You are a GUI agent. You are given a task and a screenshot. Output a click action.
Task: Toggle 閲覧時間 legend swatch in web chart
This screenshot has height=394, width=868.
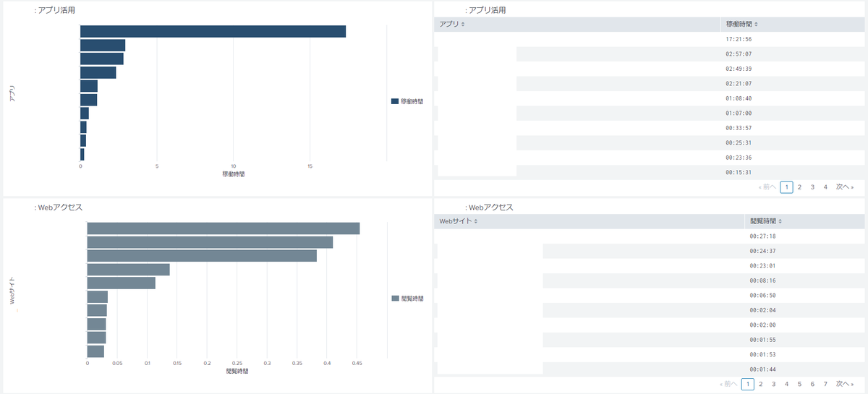point(395,298)
